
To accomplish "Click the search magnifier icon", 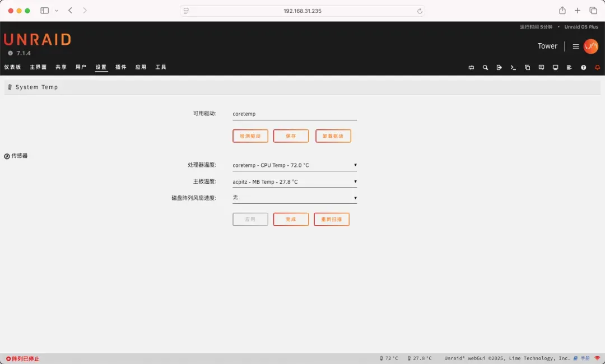I will click(485, 67).
